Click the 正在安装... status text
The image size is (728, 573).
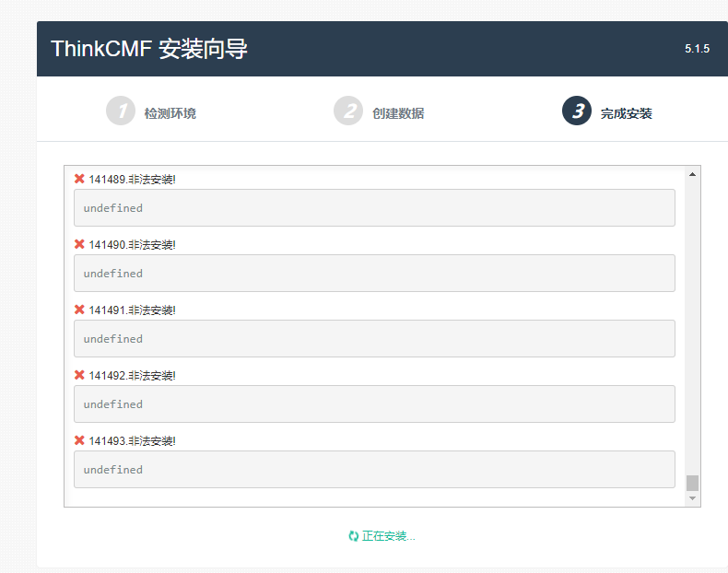point(389,536)
